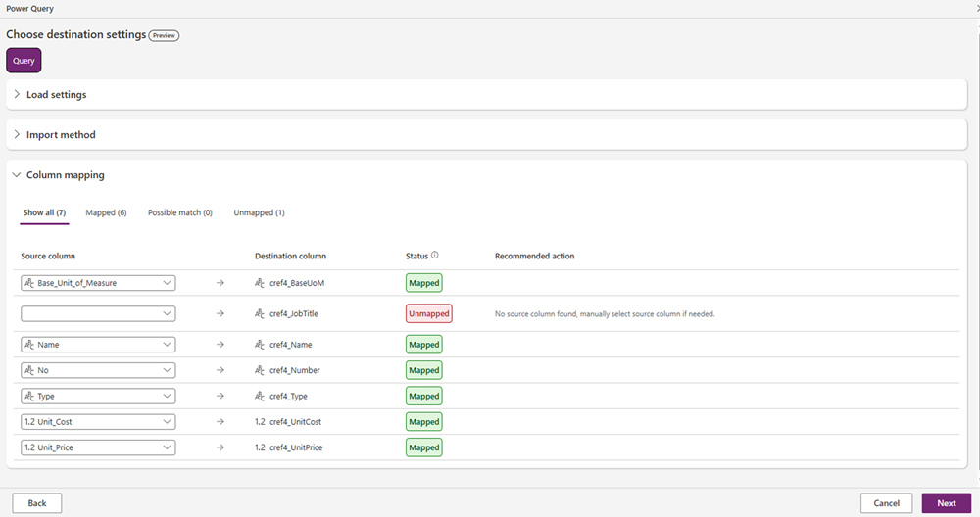Click the text type icon for cref4_BaseUoM
Image resolution: width=980 pixels, height=517 pixels.
click(260, 283)
